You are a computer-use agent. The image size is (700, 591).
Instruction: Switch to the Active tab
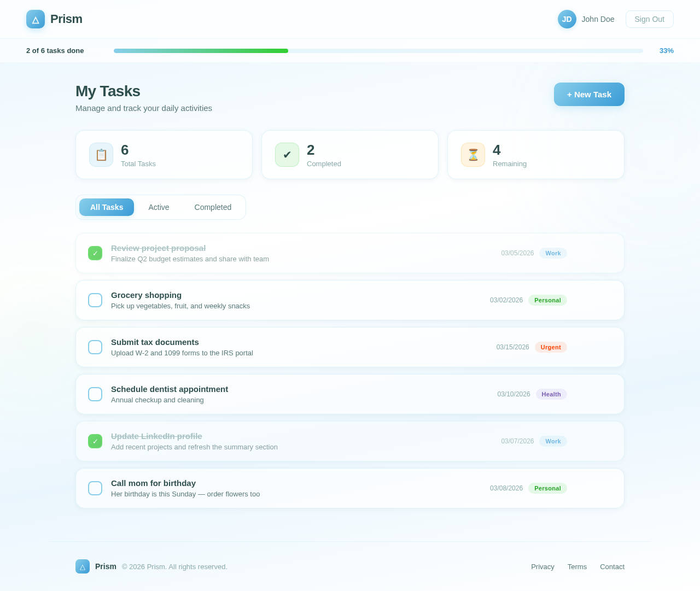[159, 207]
